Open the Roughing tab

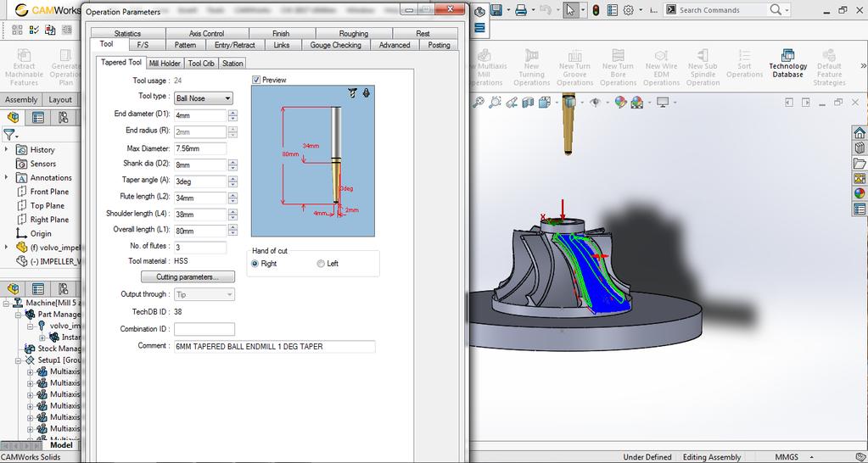(353, 33)
